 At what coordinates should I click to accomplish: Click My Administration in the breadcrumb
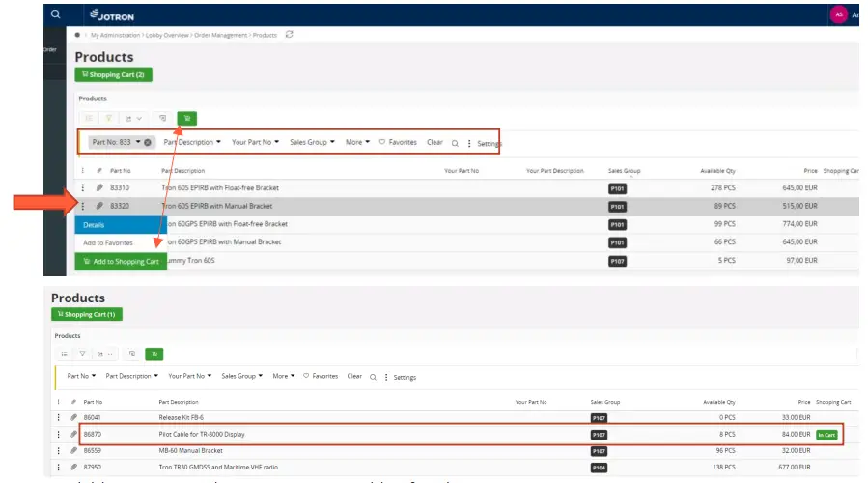(x=115, y=35)
